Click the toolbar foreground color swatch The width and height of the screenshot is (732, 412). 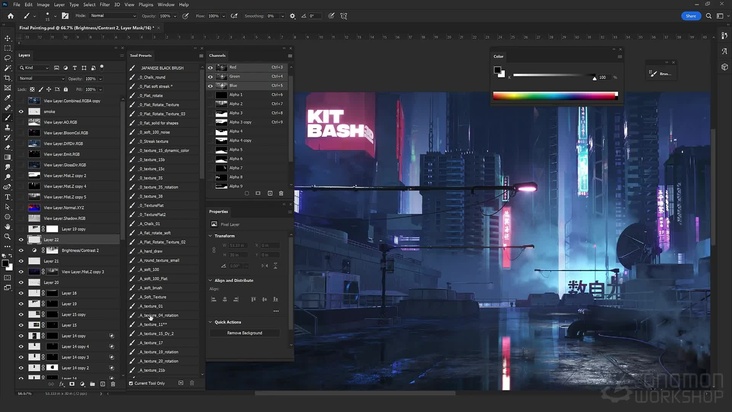tap(5, 264)
